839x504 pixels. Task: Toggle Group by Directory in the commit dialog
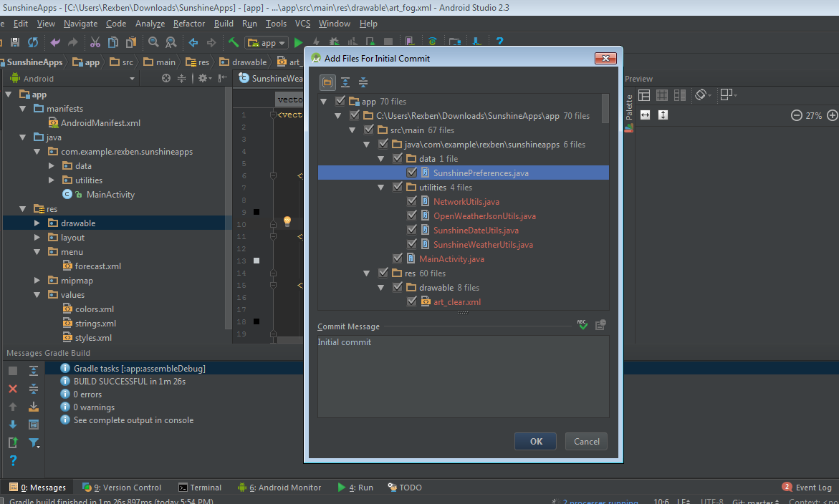(327, 82)
